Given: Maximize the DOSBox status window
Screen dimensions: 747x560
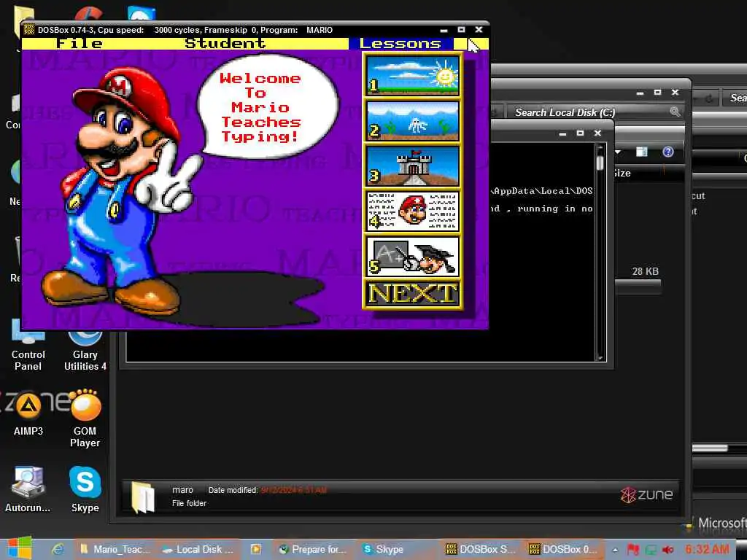Looking at the screenshot, I should [x=580, y=133].
